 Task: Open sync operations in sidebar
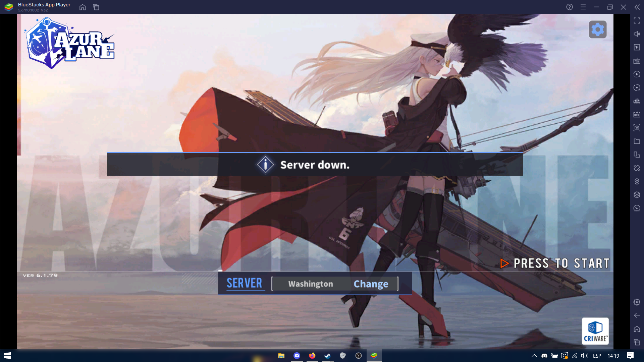coord(637,88)
